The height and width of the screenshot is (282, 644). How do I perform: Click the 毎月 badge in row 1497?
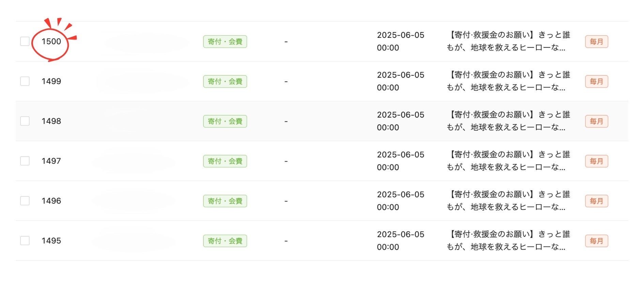pos(597,161)
